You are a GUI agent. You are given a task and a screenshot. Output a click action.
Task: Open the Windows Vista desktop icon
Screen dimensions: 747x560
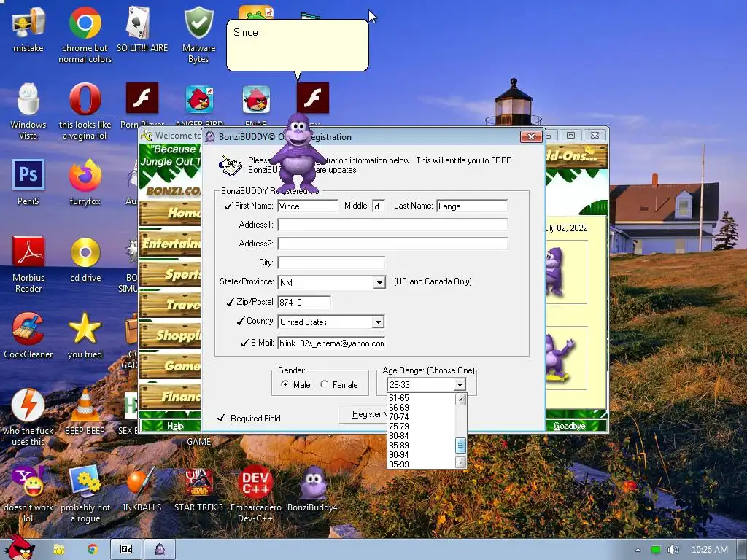coord(28,111)
